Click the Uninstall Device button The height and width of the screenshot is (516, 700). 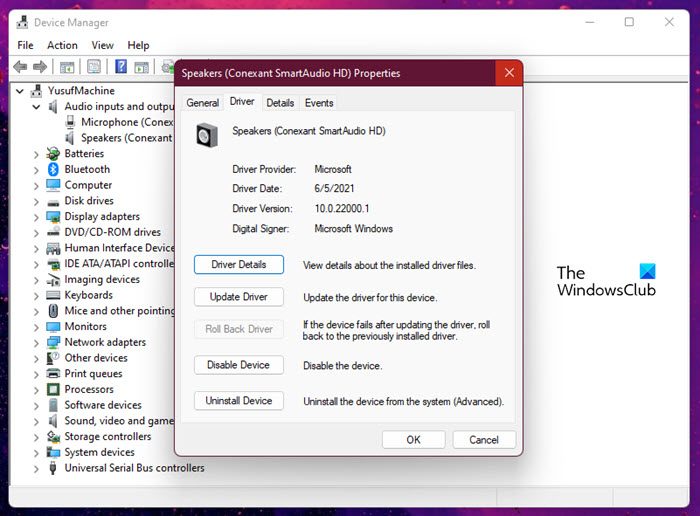pos(239,400)
